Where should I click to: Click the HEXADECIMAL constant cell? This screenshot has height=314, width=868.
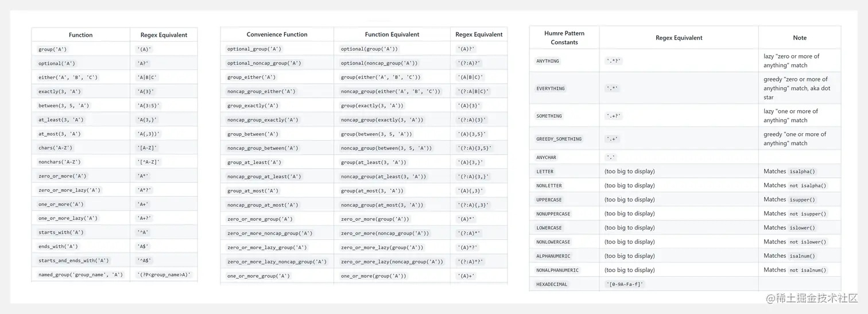[552, 284]
